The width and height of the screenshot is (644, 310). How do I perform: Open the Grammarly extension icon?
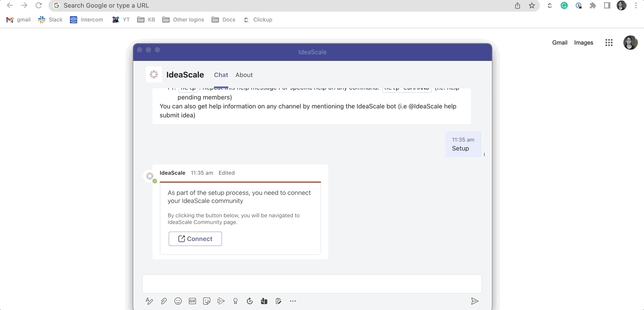pos(564,5)
